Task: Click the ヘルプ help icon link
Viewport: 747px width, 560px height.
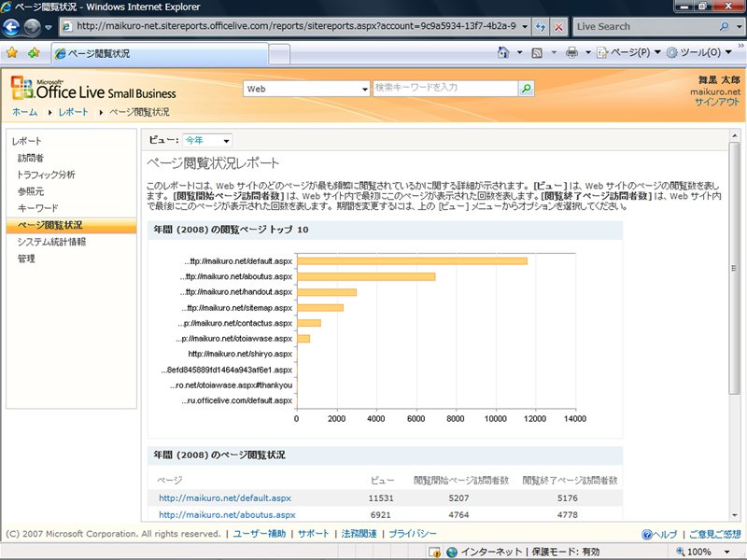Action: tap(659, 534)
